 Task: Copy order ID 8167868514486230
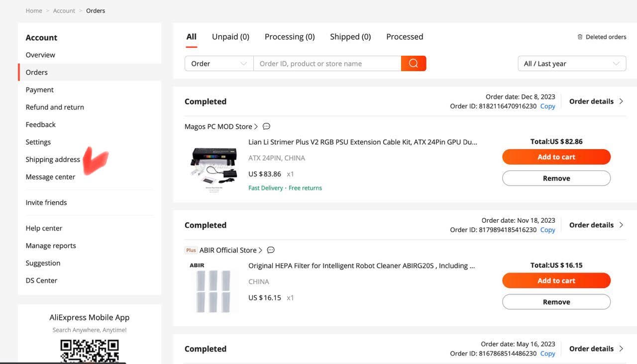547,354
